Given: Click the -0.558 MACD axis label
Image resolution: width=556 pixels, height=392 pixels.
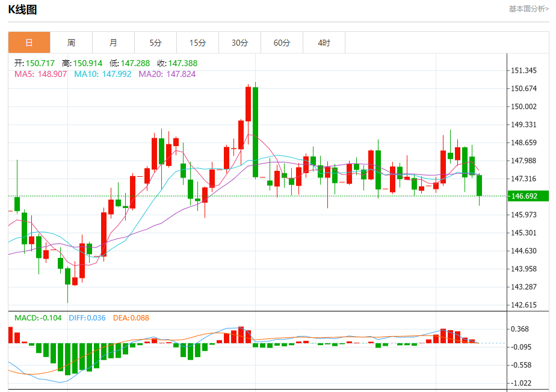Looking at the screenshot, I should point(521,365).
